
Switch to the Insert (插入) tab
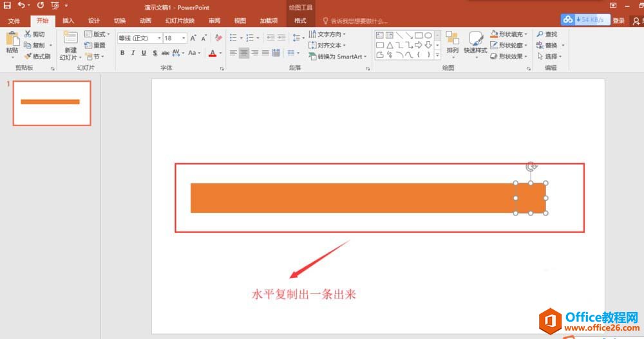coord(68,21)
